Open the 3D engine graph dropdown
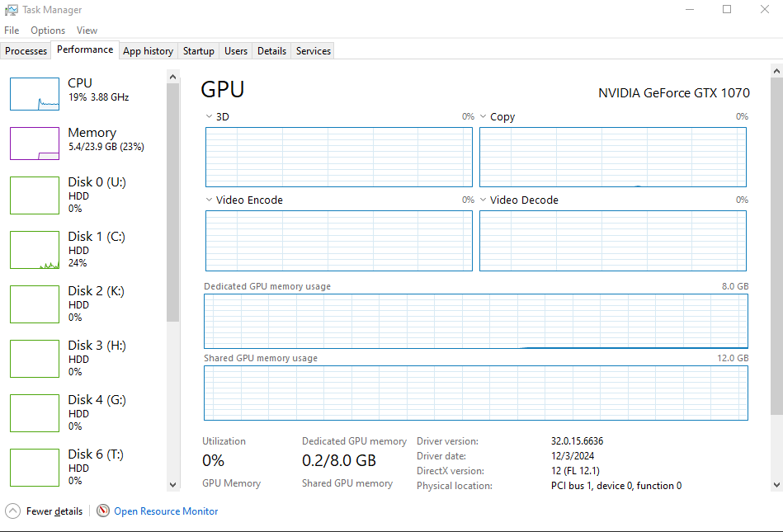783x532 pixels. [x=209, y=117]
